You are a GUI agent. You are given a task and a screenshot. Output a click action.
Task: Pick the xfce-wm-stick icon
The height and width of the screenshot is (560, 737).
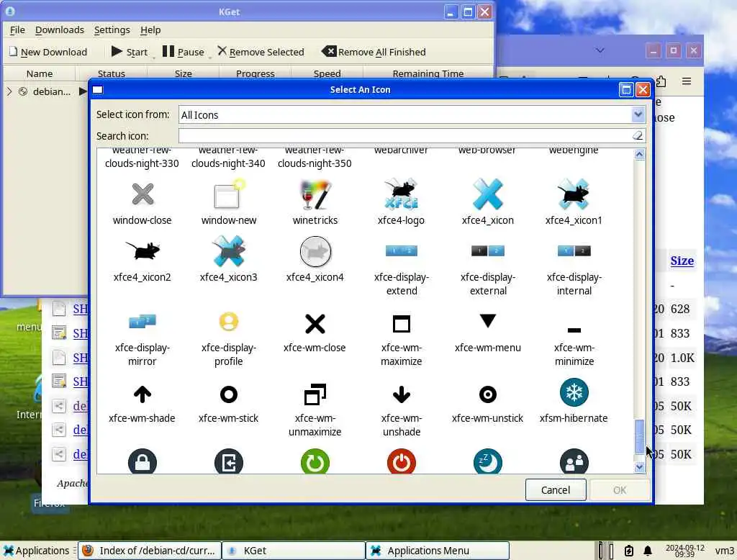pos(229,394)
